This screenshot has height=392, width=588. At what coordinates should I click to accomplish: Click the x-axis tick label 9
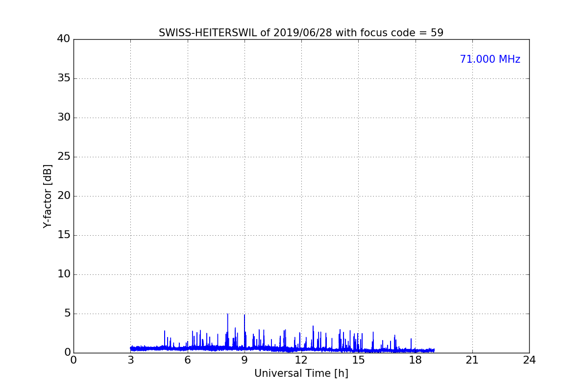(x=245, y=360)
